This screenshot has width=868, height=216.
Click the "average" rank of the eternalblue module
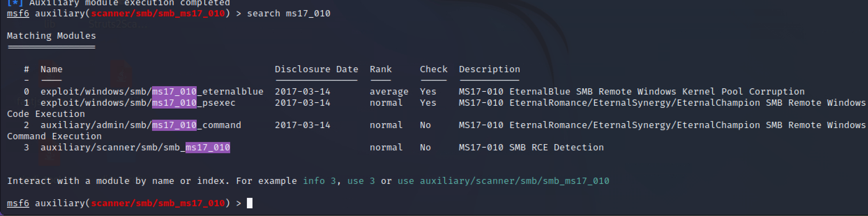[389, 92]
